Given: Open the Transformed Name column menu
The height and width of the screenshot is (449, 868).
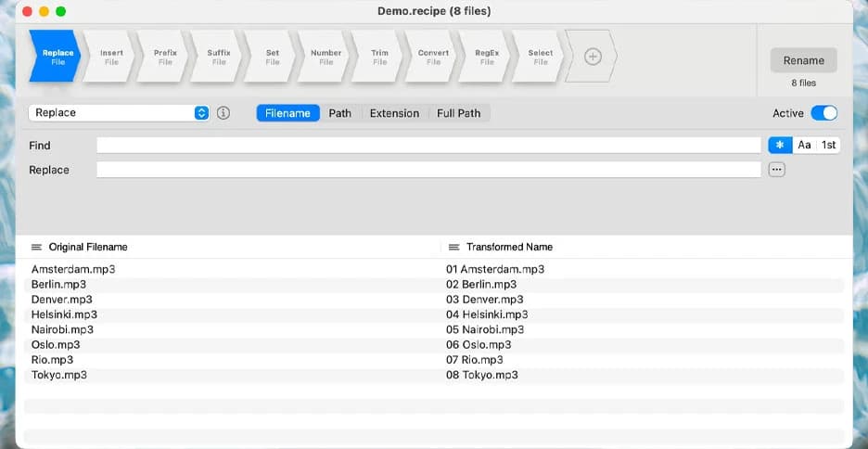Looking at the screenshot, I should (453, 248).
